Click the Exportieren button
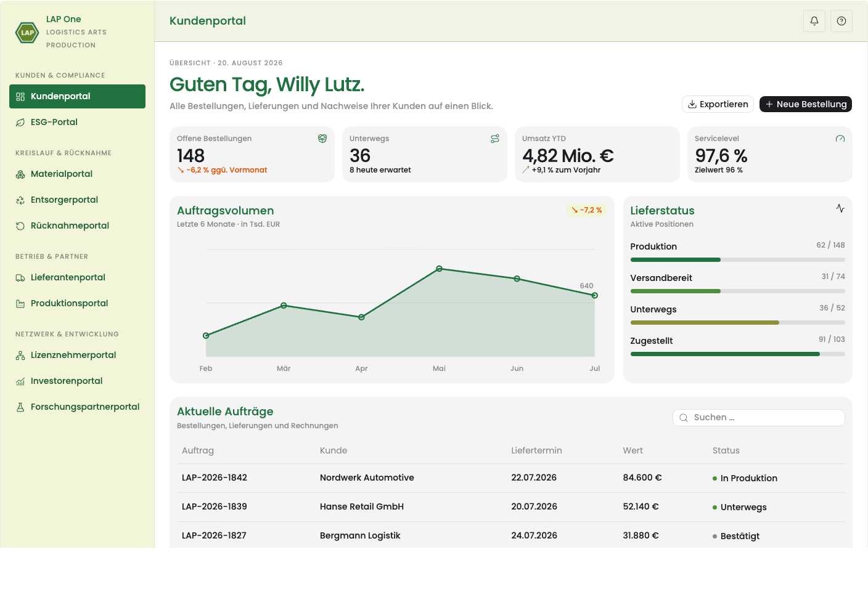This screenshot has height=602, width=868. (718, 104)
